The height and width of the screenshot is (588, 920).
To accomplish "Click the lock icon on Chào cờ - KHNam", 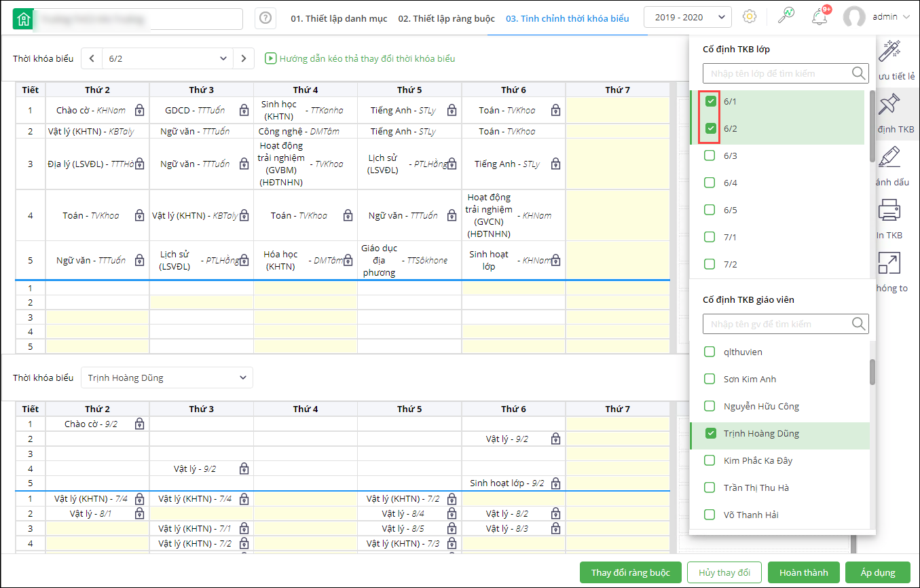I will coord(139,110).
